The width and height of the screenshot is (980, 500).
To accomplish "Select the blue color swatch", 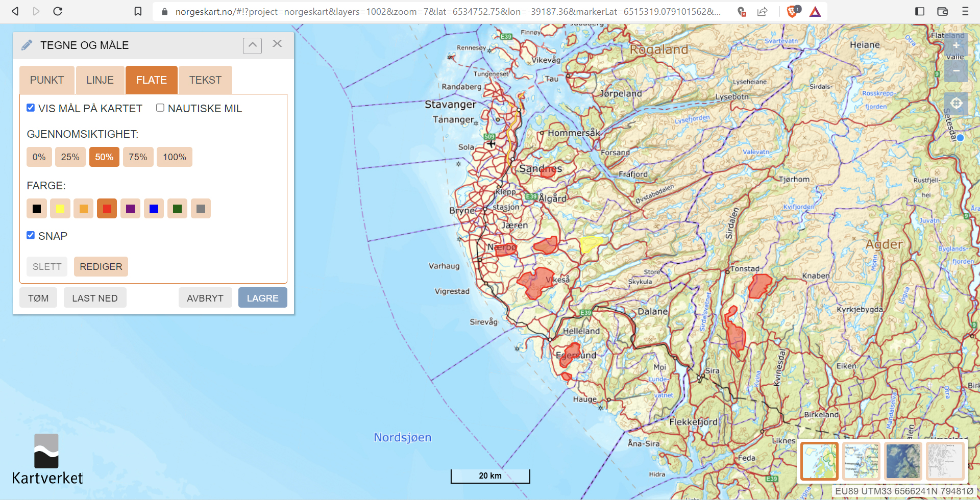I will 154,209.
